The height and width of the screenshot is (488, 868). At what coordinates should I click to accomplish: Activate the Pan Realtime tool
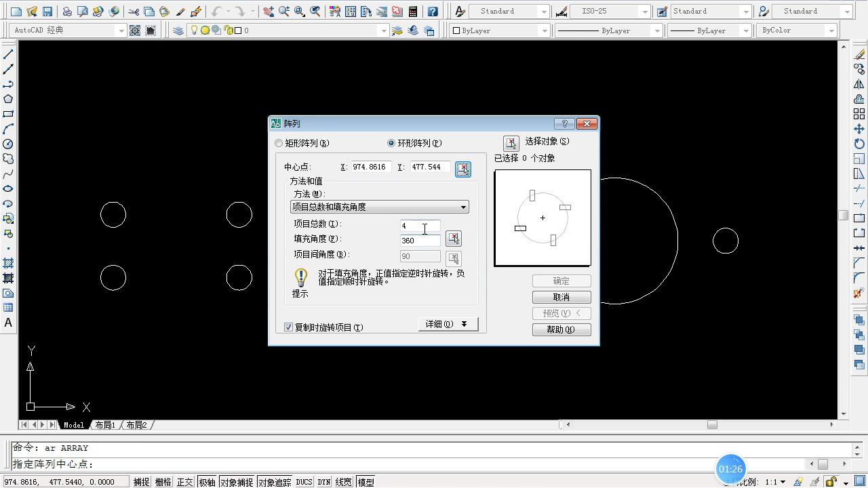point(269,11)
